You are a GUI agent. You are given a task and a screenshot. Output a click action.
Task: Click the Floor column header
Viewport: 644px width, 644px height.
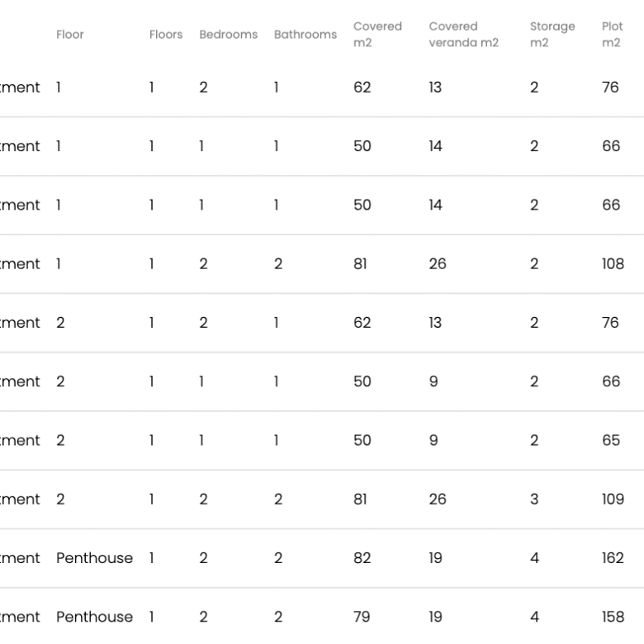click(x=70, y=35)
